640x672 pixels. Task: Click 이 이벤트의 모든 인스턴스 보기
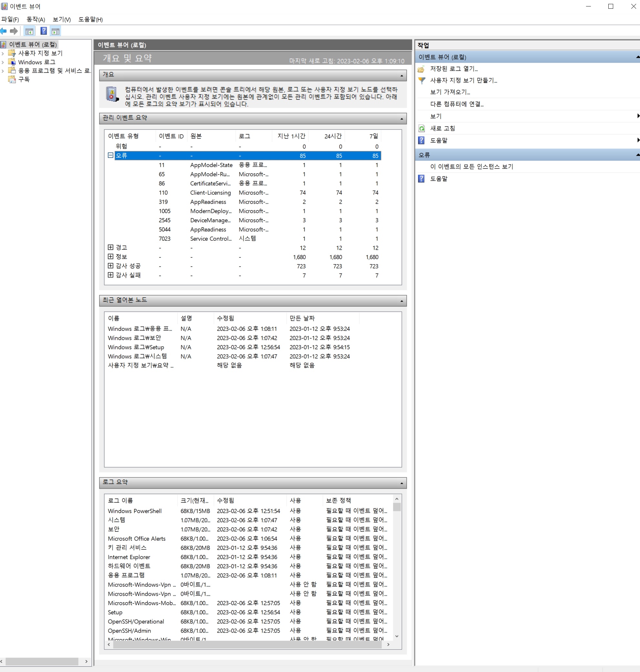click(471, 167)
